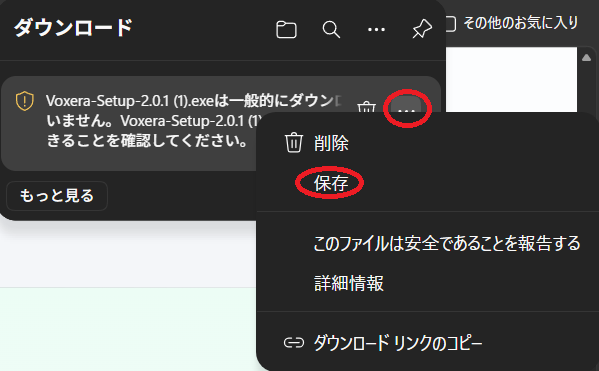Click the ダウンロード panel title
599x371 pixels.
click(x=73, y=28)
